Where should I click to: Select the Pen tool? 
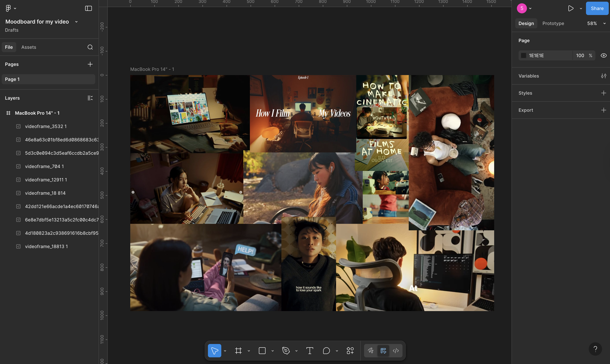click(286, 351)
